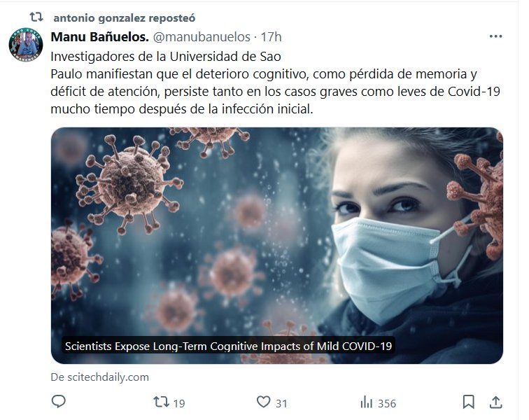Repost using the arrows icon beside 19
529x420 pixels.
[x=161, y=402]
